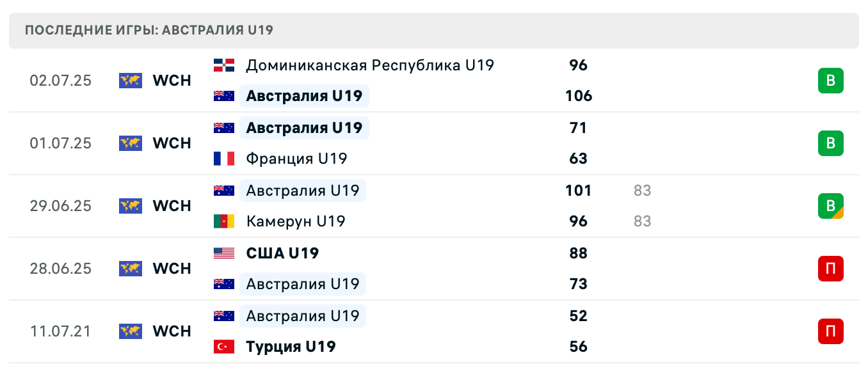
Task: Open Камерун U19 team link
Action: pos(296,221)
